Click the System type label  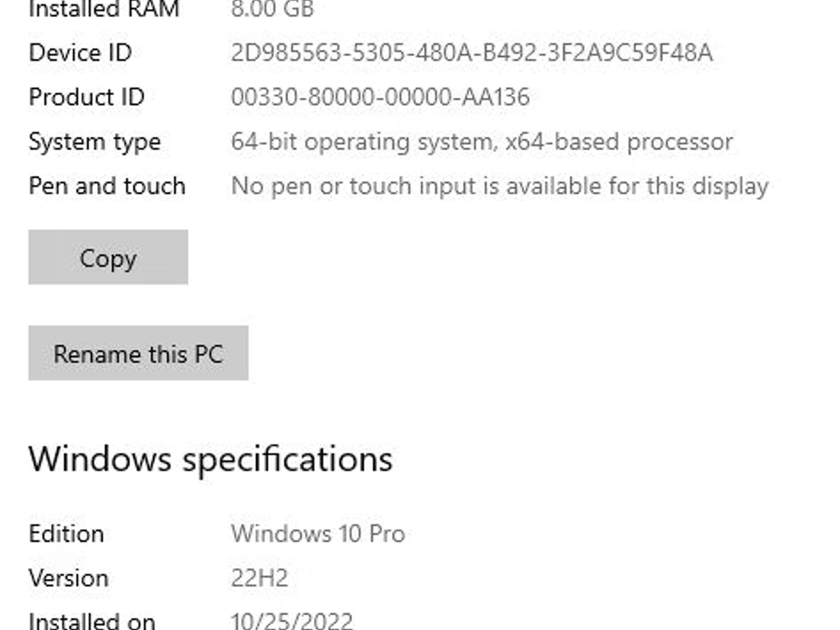[x=95, y=142]
